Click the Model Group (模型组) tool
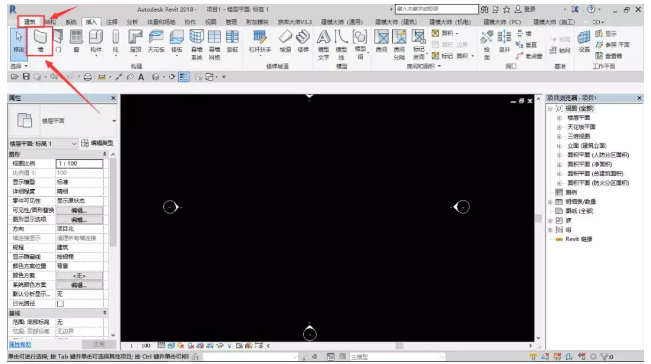Screen dimensions: 651x364 tap(360, 44)
